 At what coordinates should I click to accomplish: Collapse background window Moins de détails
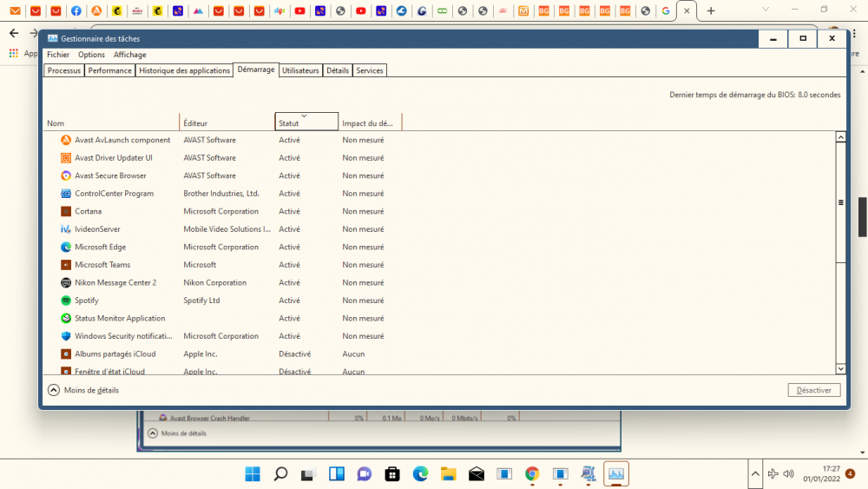(177, 433)
